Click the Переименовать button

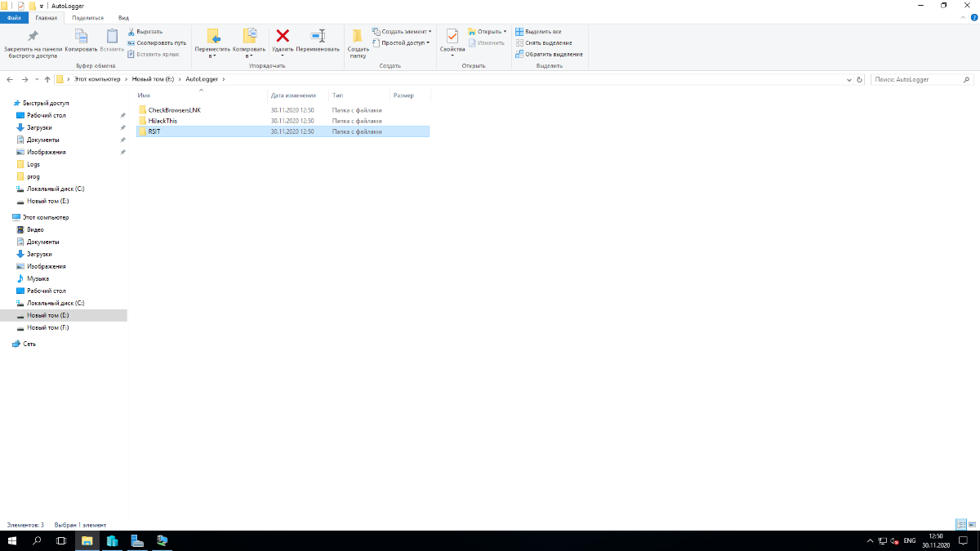pos(318,41)
